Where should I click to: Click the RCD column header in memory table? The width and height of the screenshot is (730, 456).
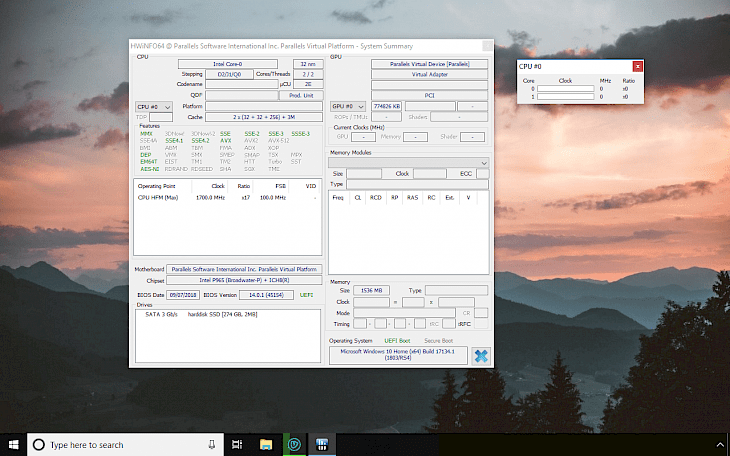(375, 197)
